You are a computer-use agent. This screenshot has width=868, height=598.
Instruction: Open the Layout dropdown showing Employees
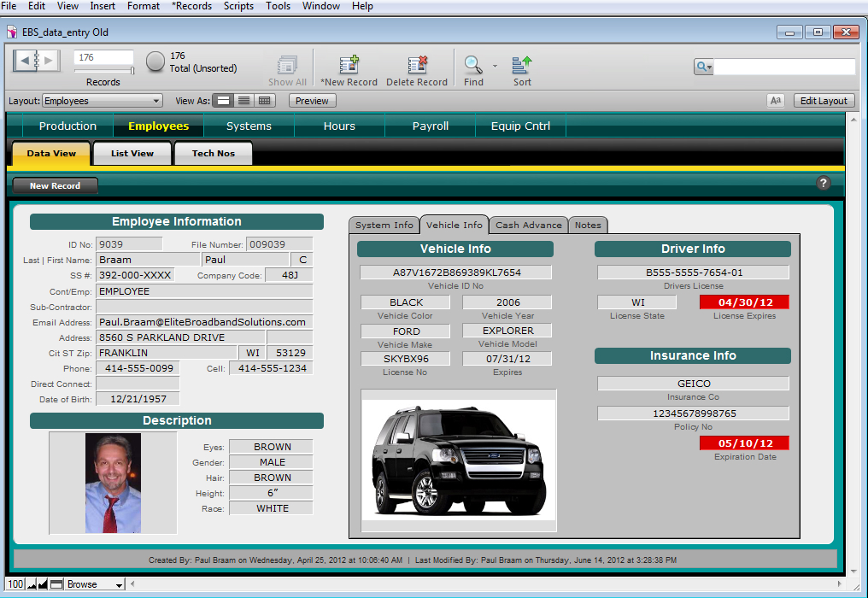pyautogui.click(x=102, y=101)
